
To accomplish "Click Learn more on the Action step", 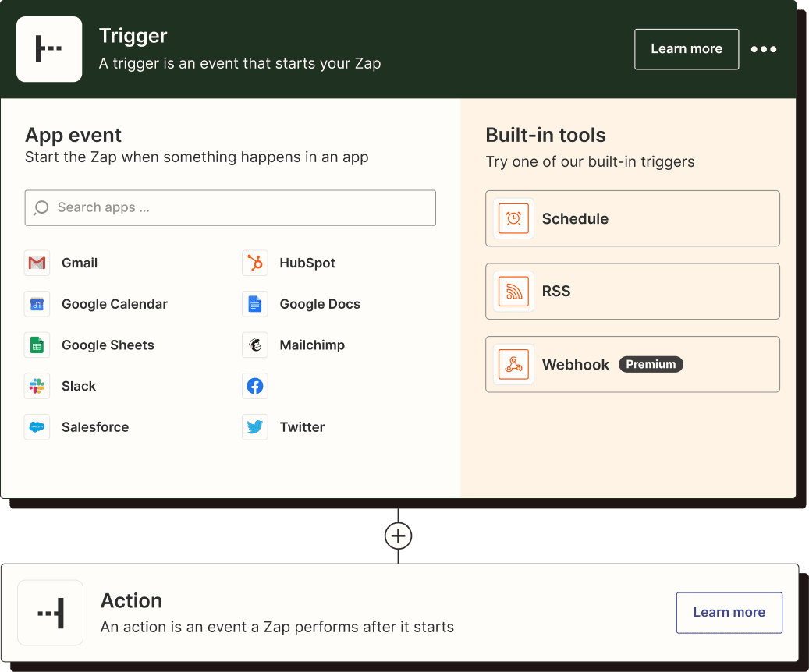I will [x=729, y=613].
